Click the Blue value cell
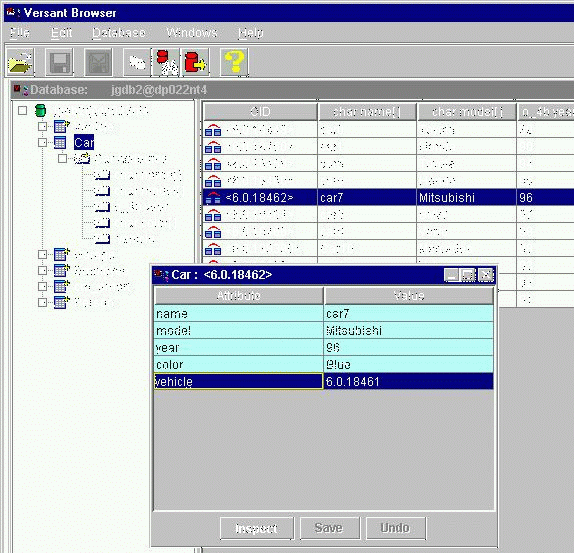 tap(409, 365)
